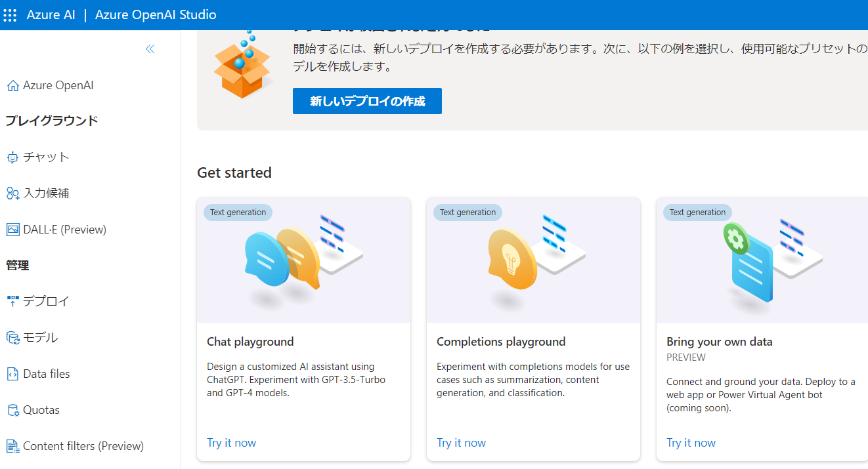The width and height of the screenshot is (868, 469).
Task: Click Try it now under Bring your own data
Action: [x=691, y=443]
